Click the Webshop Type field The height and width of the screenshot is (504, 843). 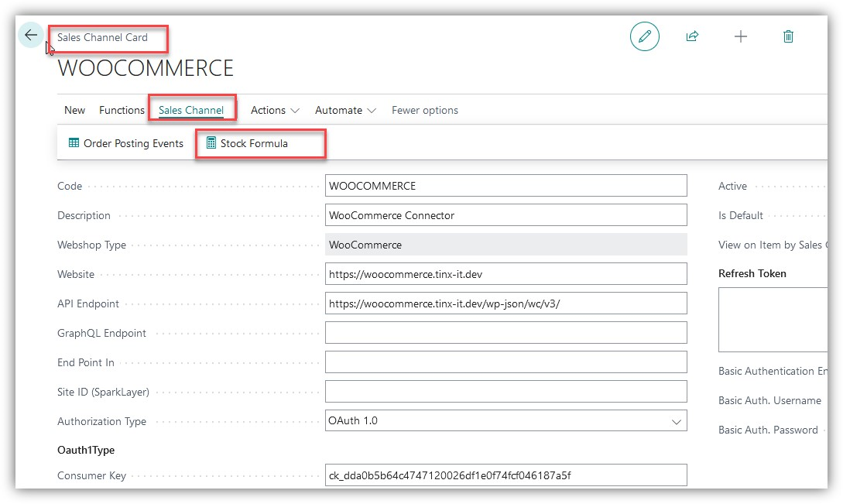click(506, 245)
